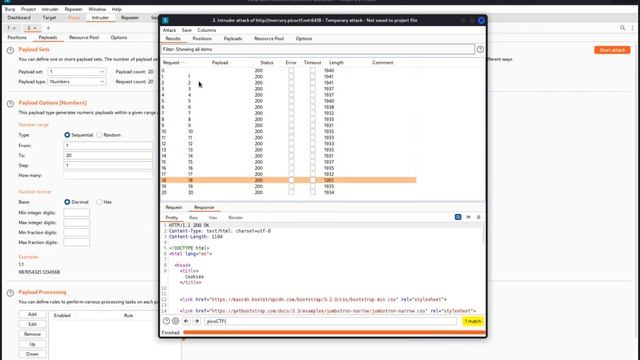Screen dimensions: 640x360
Task: Sort by Length column header
Action: point(336,62)
